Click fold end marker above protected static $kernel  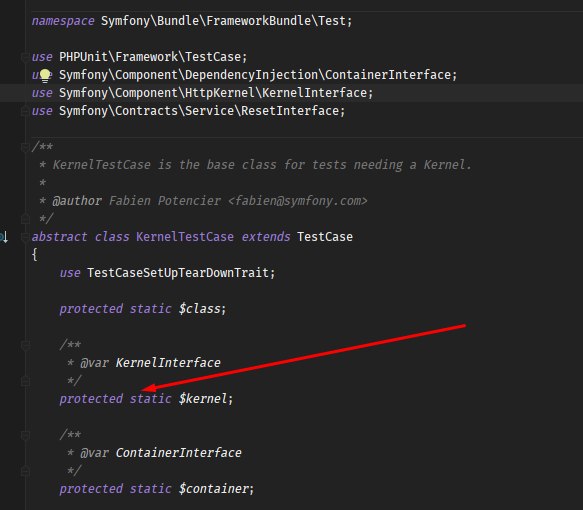pos(25,381)
